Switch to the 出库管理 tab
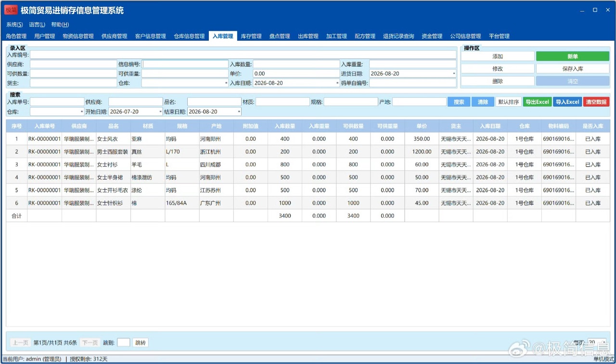 pyautogui.click(x=308, y=36)
